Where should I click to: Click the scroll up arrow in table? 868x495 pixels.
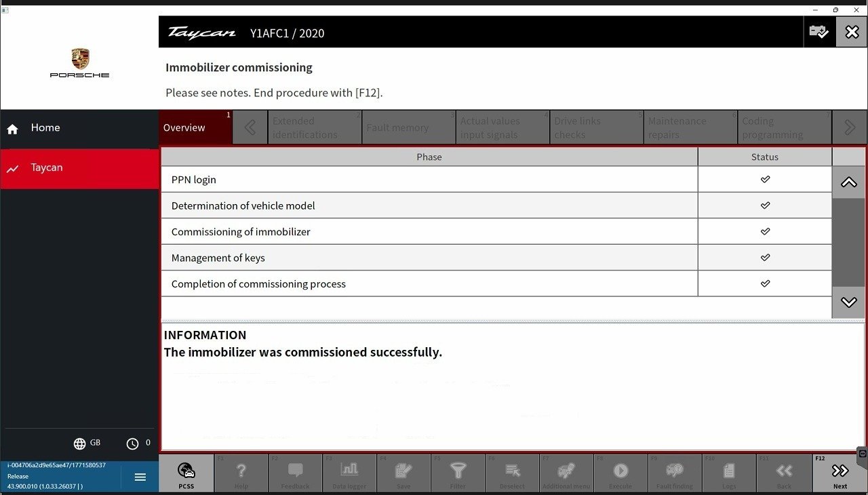tap(848, 182)
